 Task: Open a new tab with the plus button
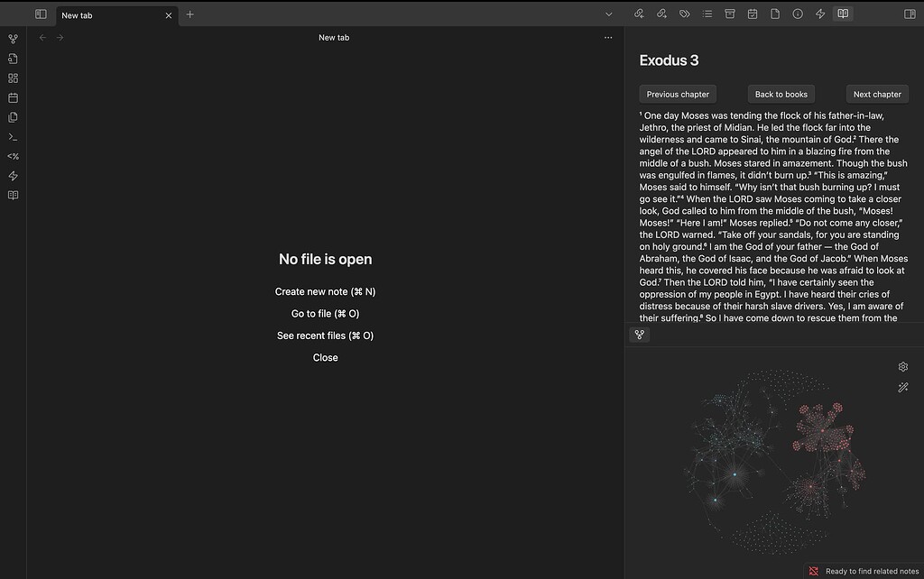coord(189,15)
